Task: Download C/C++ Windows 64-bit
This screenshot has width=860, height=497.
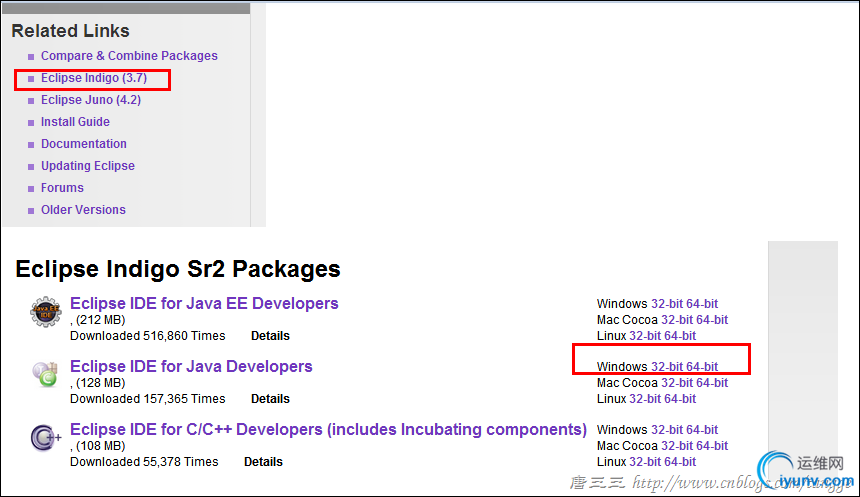Action: coord(701,430)
